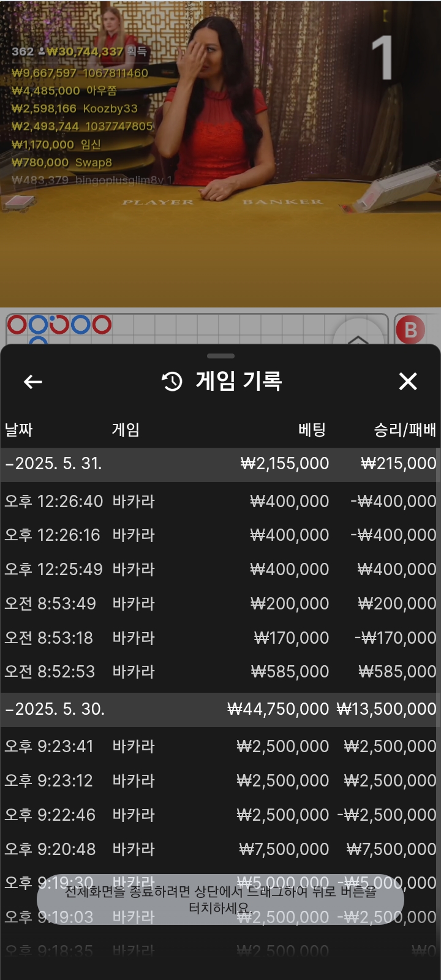Tap winner entry ₩9,667,597 1067811460

tap(80, 73)
